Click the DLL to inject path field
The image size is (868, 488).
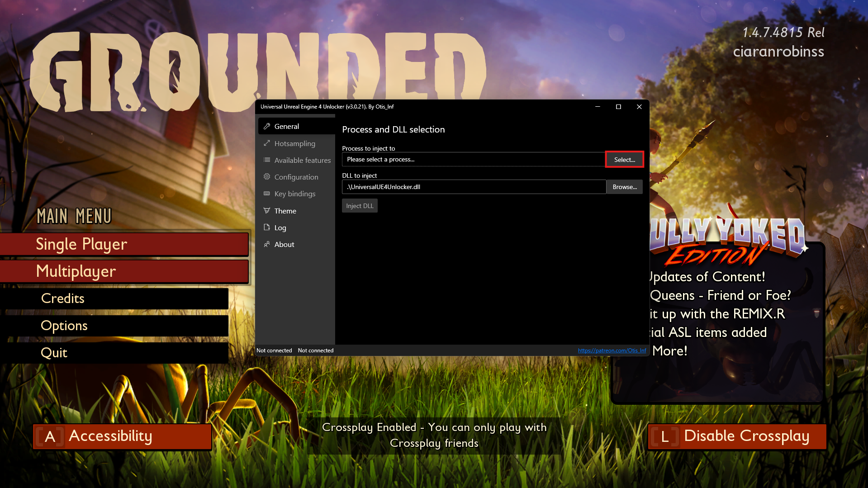pos(474,187)
